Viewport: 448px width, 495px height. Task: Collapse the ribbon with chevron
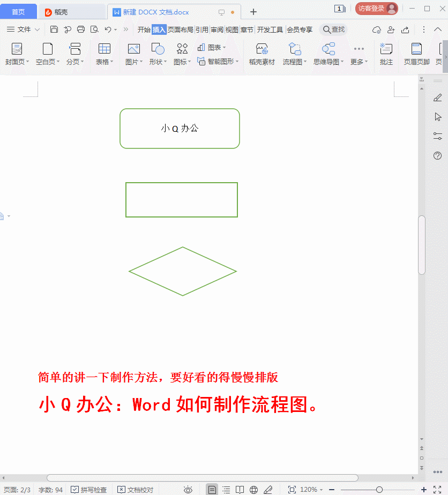click(x=438, y=29)
